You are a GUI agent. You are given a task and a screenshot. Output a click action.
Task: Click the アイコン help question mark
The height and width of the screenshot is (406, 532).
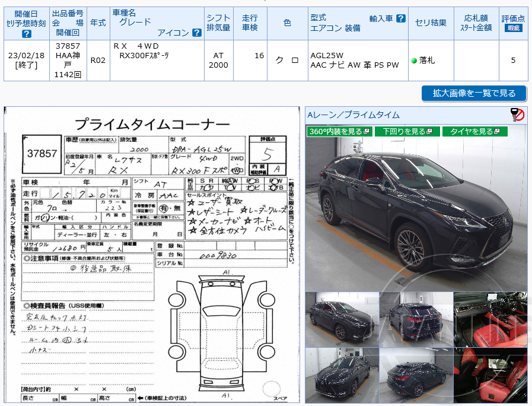click(196, 33)
